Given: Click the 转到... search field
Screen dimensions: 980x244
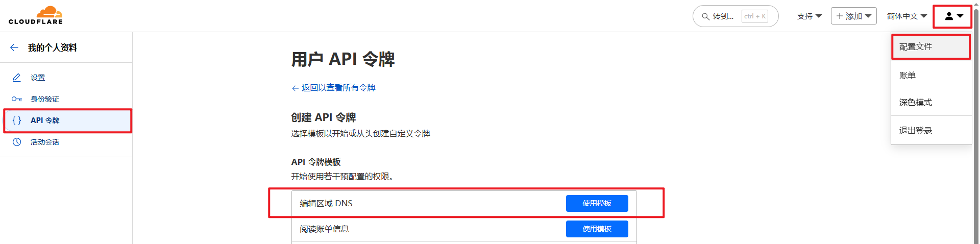Looking at the screenshot, I should coord(723,16).
